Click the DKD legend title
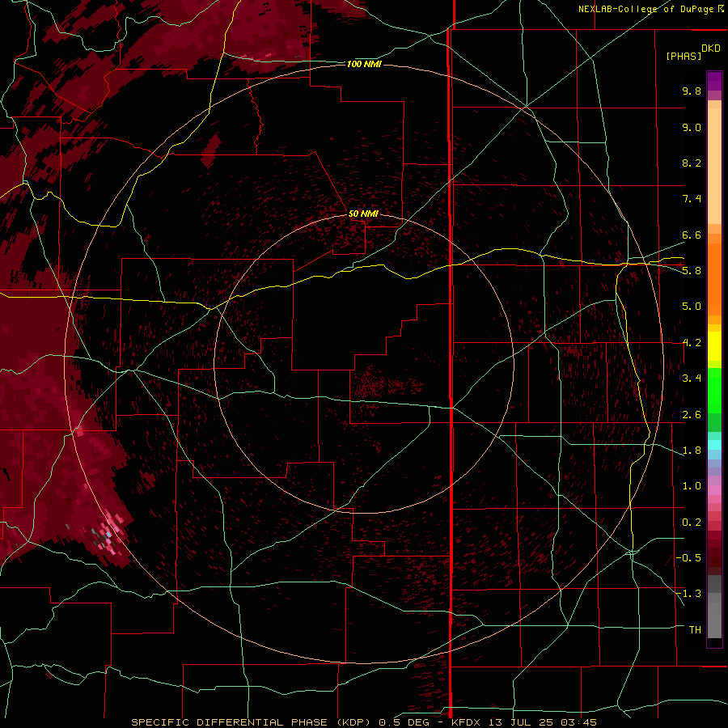This screenshot has width=728, height=728. point(710,49)
